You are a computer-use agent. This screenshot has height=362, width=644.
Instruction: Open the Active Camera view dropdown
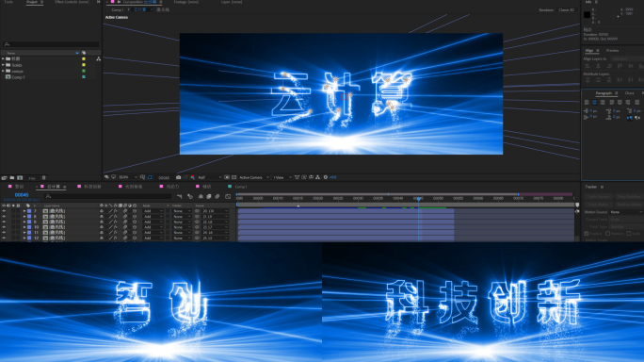[254, 177]
